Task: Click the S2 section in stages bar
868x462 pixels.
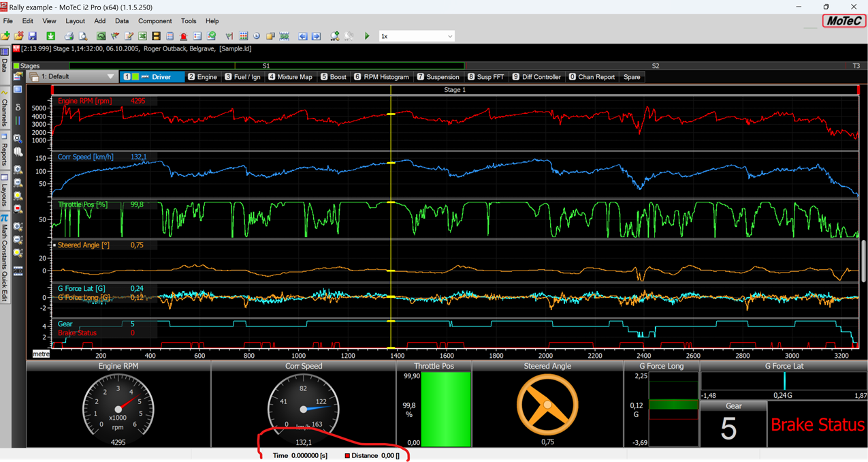Action: [x=656, y=66]
